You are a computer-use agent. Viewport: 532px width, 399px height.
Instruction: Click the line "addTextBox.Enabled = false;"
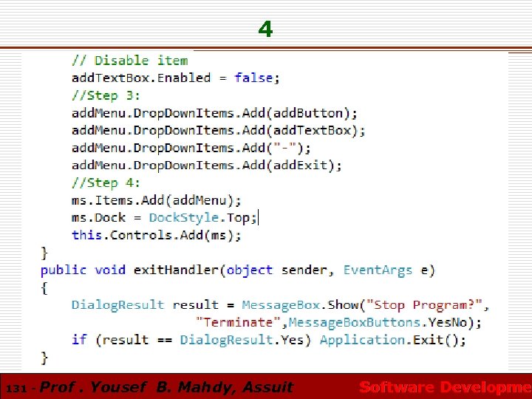(176, 78)
